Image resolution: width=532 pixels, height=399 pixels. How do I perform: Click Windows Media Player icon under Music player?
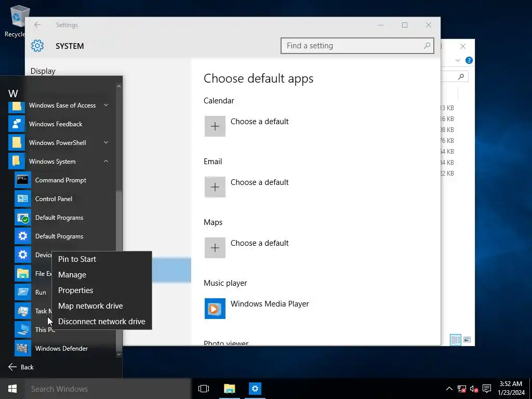tap(215, 309)
